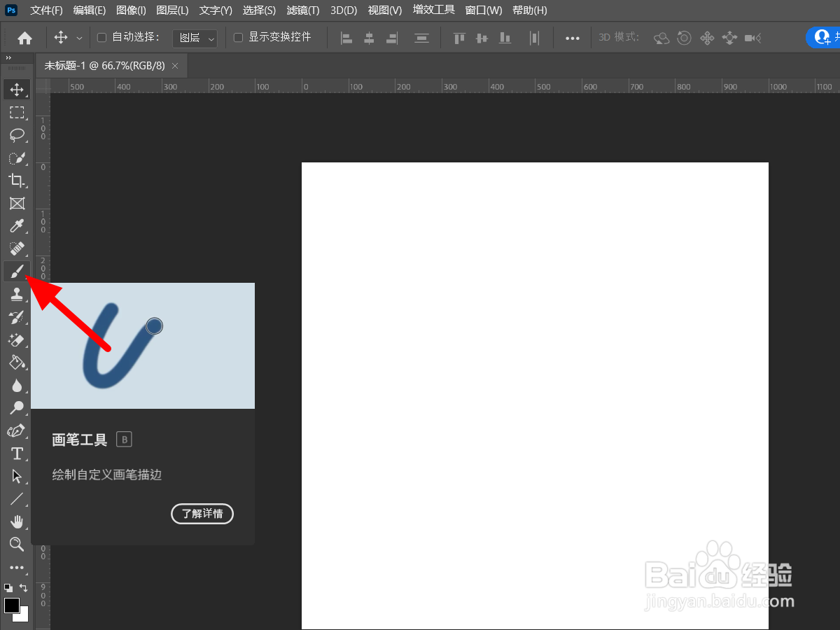Image resolution: width=840 pixels, height=630 pixels.
Task: Select the Blur tool
Action: (x=17, y=385)
